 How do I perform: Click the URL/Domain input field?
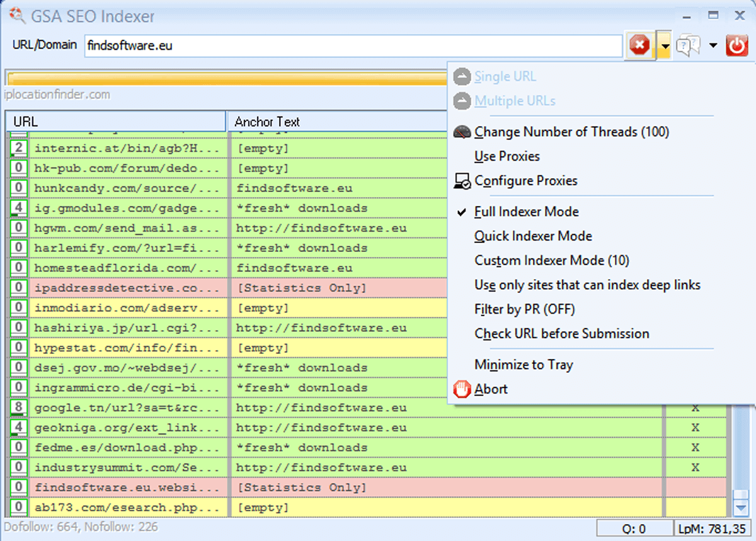[x=353, y=46]
